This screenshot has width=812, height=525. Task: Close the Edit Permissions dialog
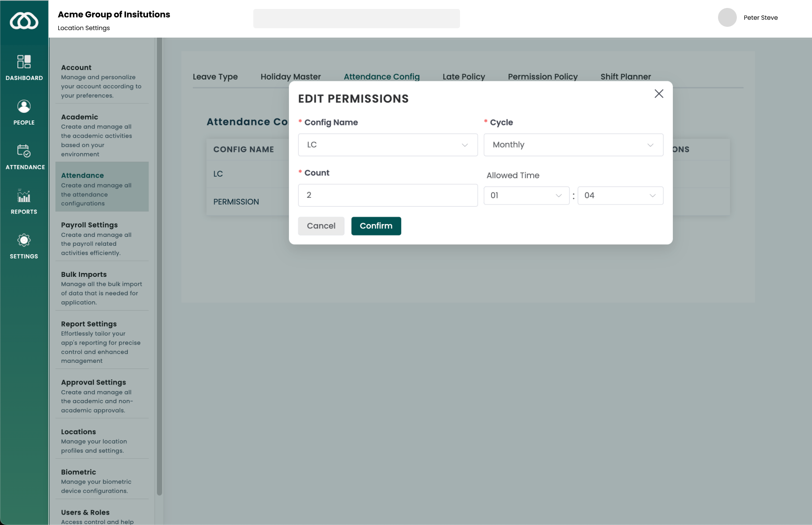(659, 94)
